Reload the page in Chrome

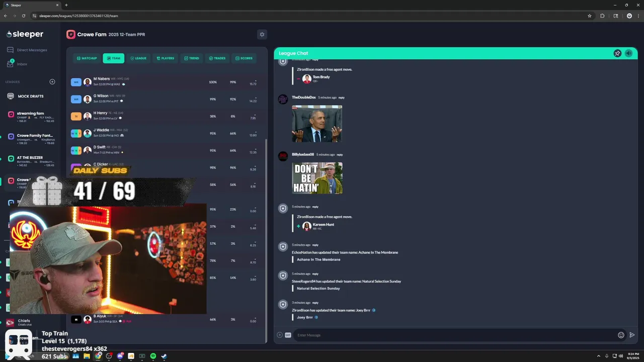[x=23, y=16]
